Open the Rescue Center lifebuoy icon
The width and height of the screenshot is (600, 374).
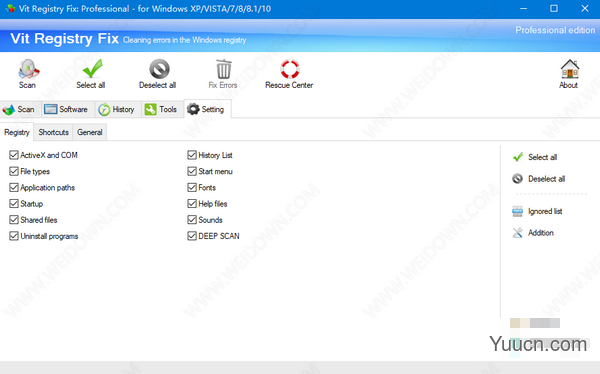click(289, 74)
